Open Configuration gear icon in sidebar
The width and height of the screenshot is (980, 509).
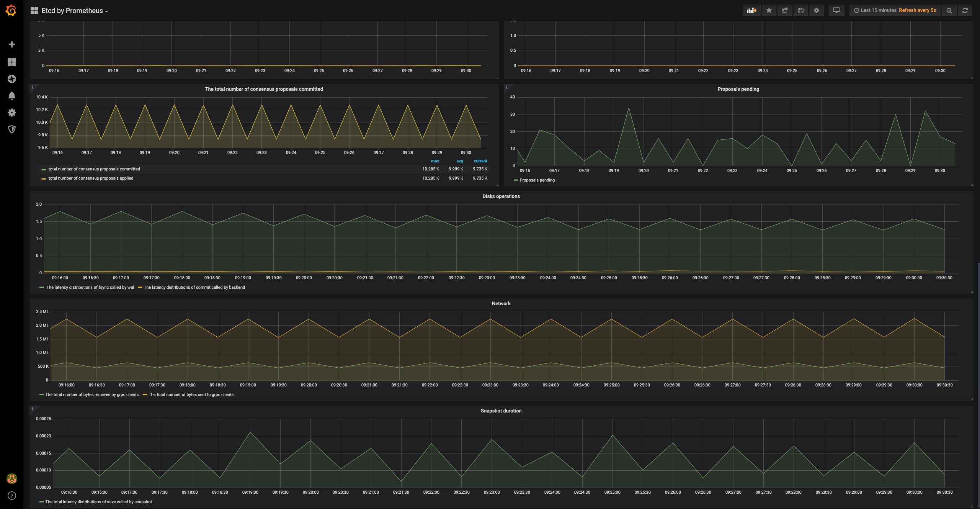(12, 113)
